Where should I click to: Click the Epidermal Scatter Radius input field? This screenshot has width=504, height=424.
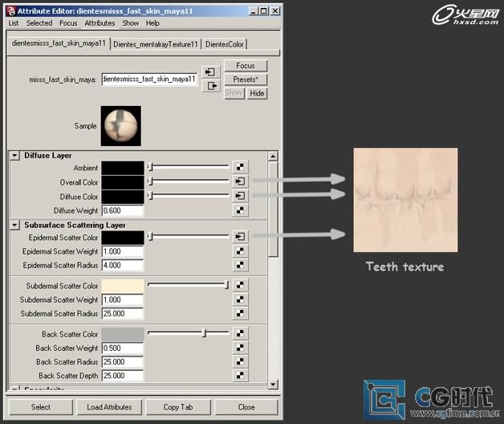(x=123, y=265)
